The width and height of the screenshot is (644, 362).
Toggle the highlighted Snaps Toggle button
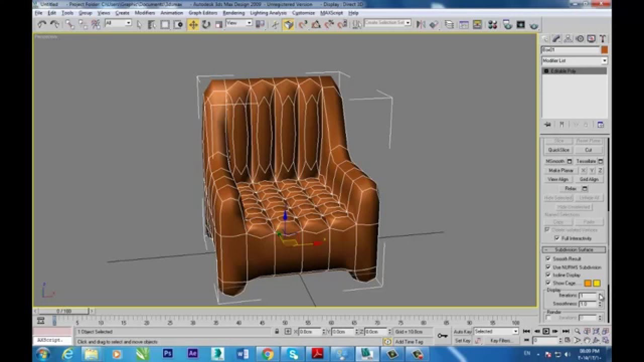(x=288, y=24)
